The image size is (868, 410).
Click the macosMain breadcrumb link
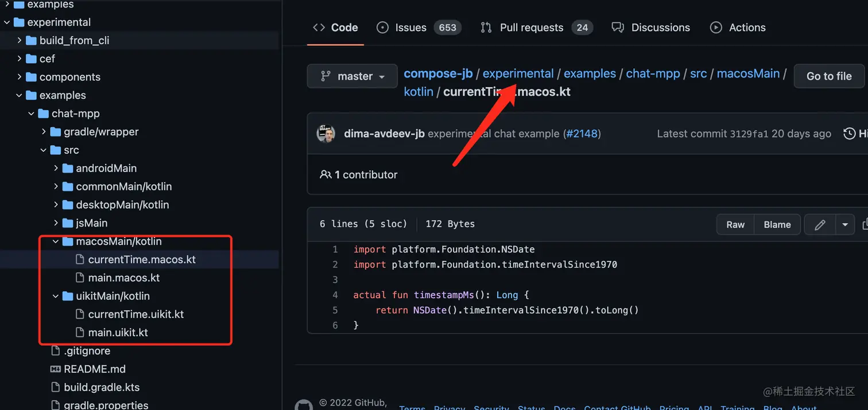[748, 73]
